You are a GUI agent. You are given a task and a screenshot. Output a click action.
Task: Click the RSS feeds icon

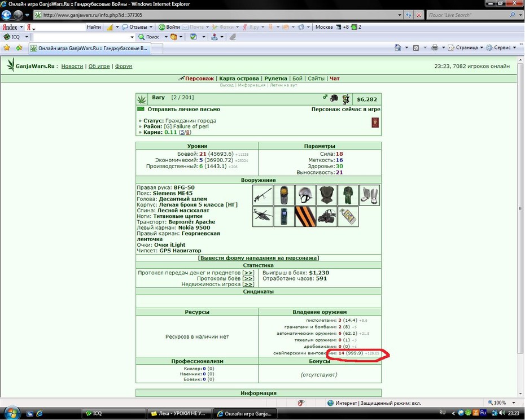(416, 47)
